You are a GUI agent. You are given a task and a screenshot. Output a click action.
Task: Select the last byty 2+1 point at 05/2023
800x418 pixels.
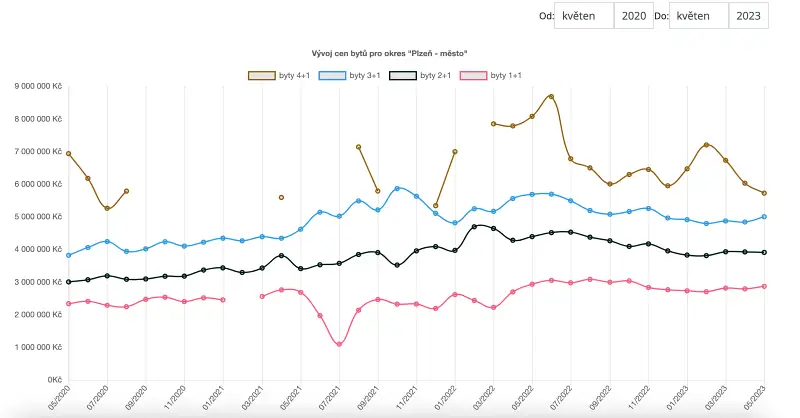tap(765, 253)
